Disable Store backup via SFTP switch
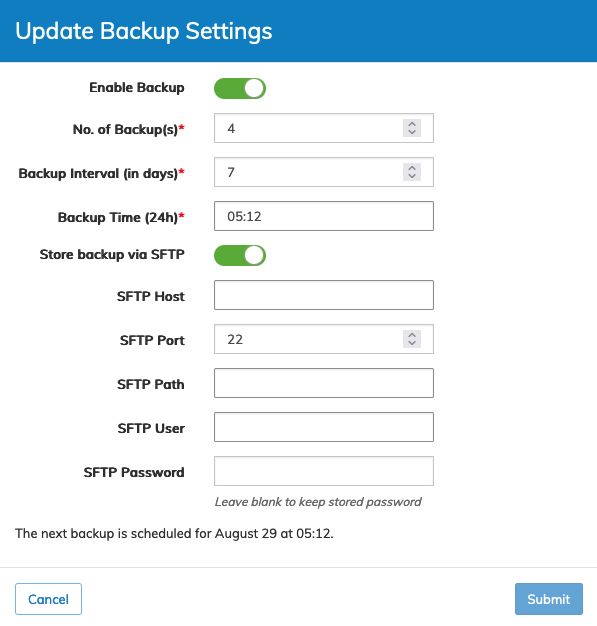The width and height of the screenshot is (597, 626). (x=240, y=255)
